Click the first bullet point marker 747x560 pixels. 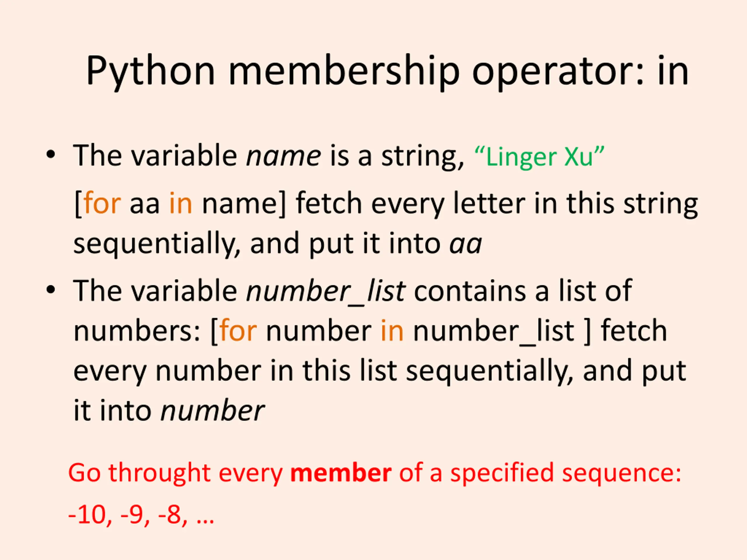coord(51,155)
